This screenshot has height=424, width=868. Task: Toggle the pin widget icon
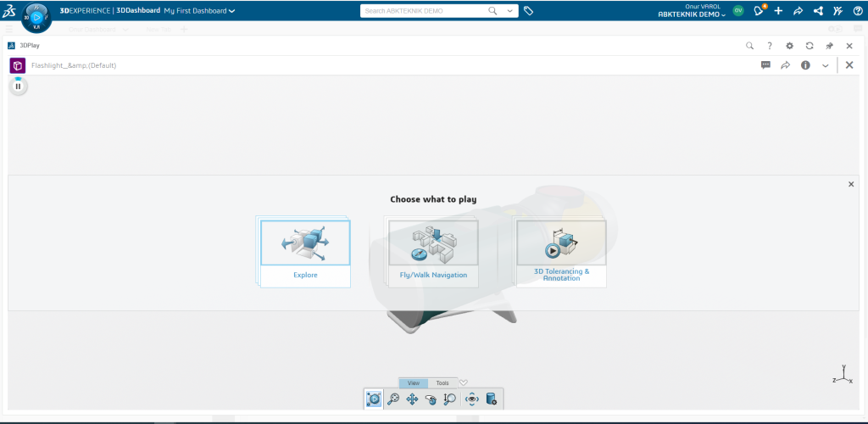click(829, 46)
